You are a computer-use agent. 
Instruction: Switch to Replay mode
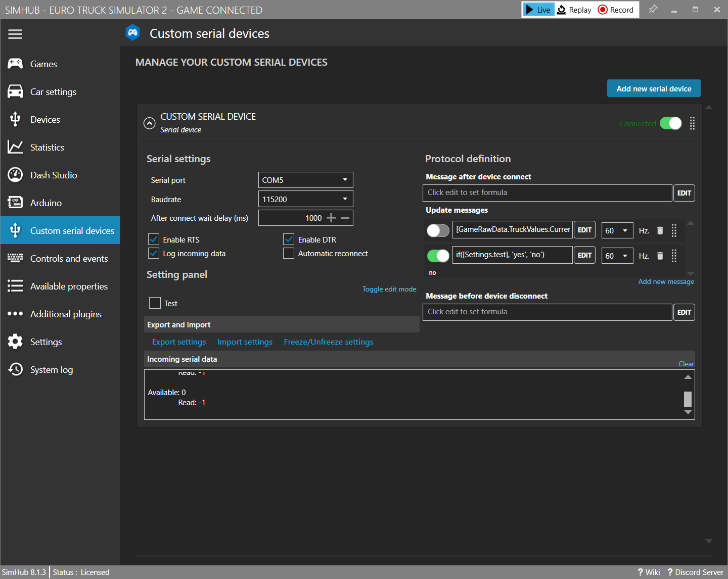pos(574,10)
